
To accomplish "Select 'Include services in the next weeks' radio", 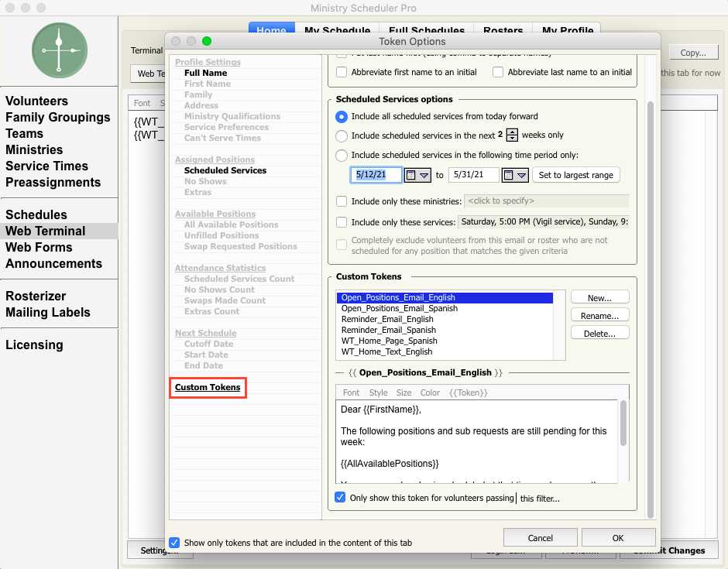I will click(x=342, y=135).
